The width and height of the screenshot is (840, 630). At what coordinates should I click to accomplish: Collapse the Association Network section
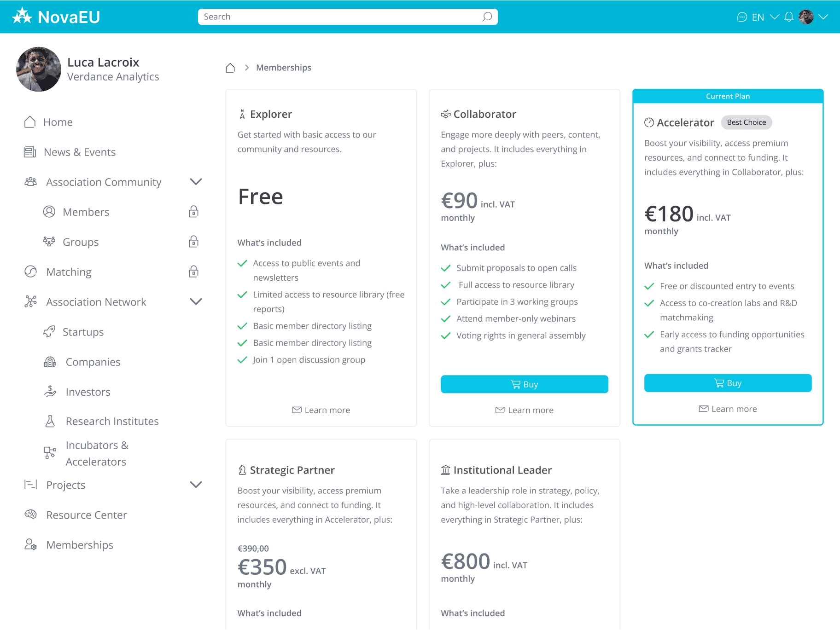(x=196, y=301)
